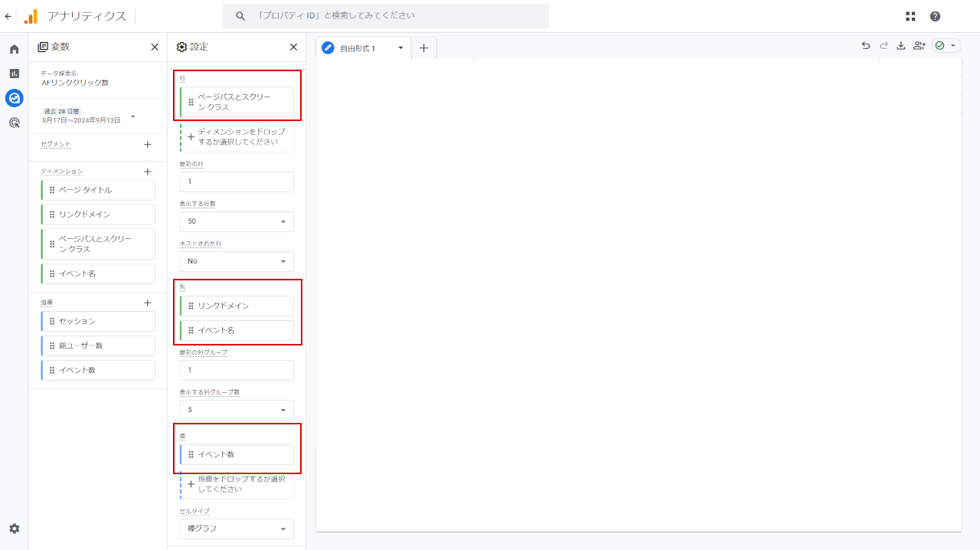Open the Reports icon in sidebar
The image size is (980, 550).
(14, 74)
